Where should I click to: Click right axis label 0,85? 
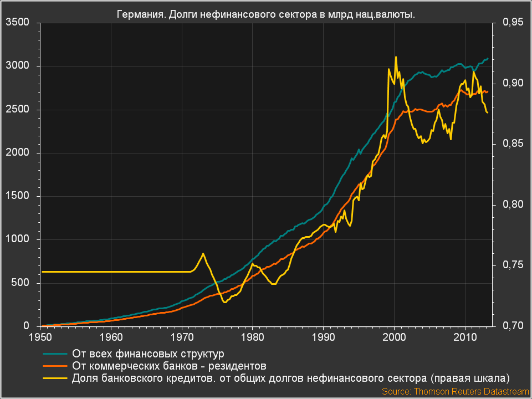(513, 144)
